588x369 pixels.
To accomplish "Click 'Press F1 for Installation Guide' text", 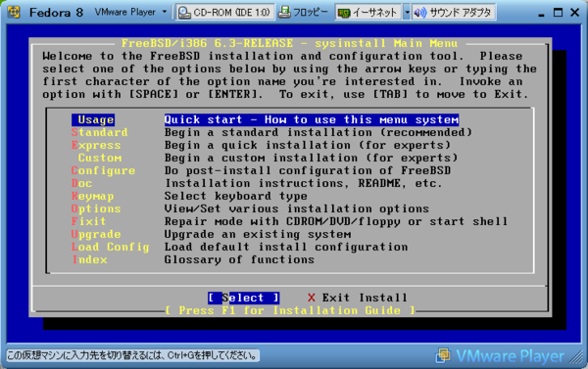I will (290, 310).
